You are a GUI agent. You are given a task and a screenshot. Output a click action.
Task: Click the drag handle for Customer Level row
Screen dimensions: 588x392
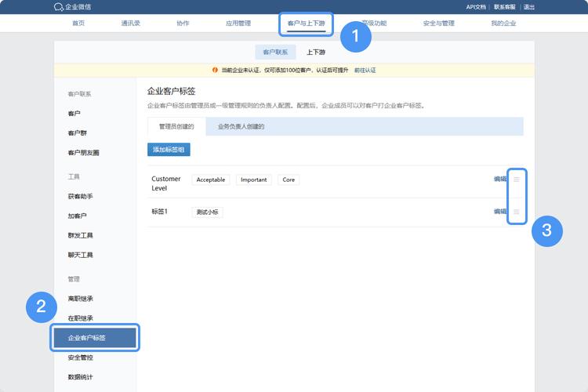coord(517,180)
